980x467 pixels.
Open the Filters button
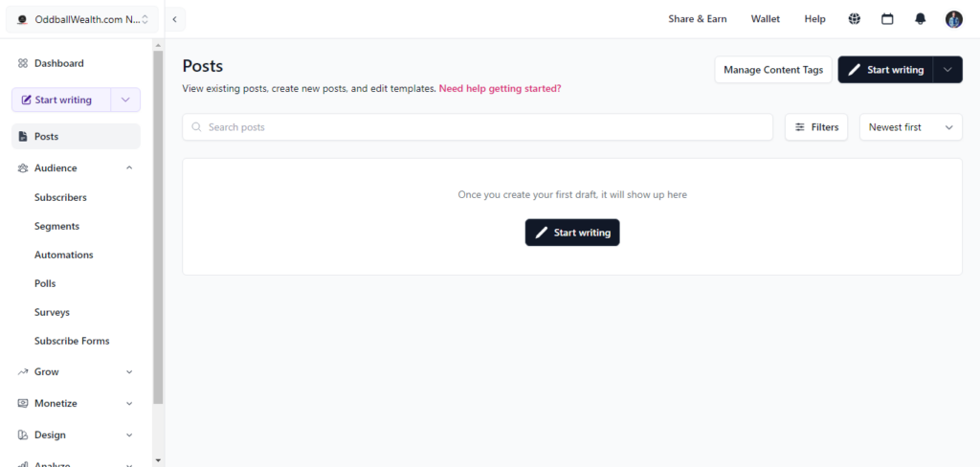pyautogui.click(x=816, y=127)
